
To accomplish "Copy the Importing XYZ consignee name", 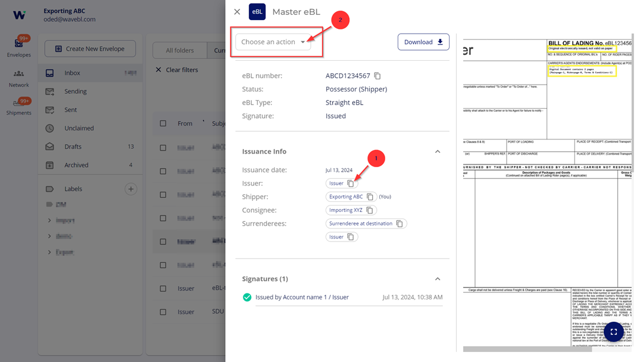I will (370, 210).
